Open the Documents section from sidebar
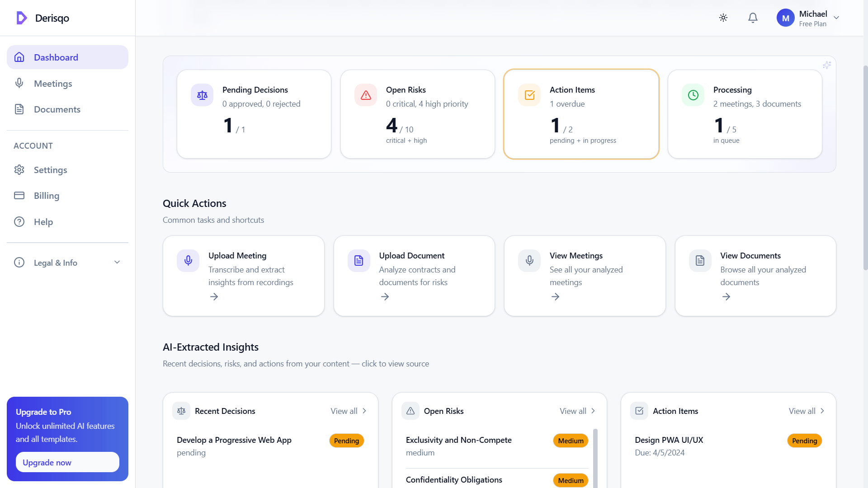This screenshot has height=488, width=868. click(57, 109)
